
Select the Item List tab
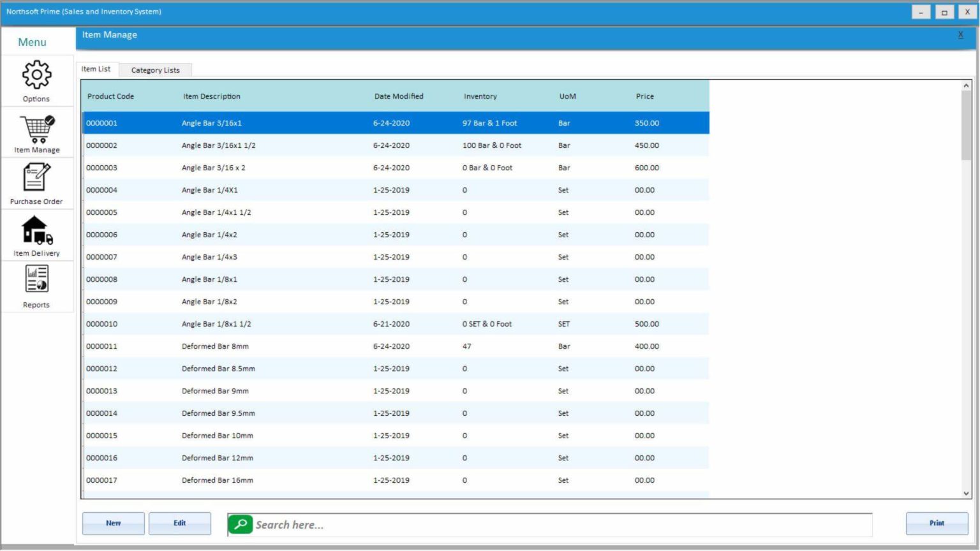pyautogui.click(x=96, y=69)
